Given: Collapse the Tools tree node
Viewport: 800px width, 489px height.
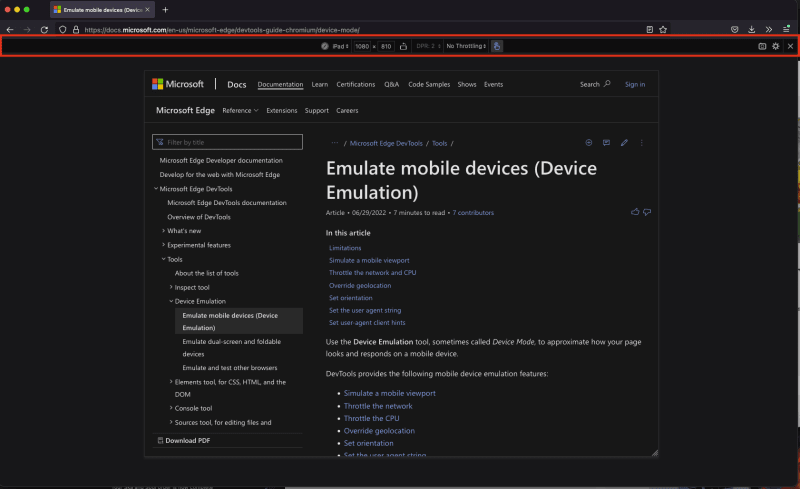Looking at the screenshot, I should point(163,259).
